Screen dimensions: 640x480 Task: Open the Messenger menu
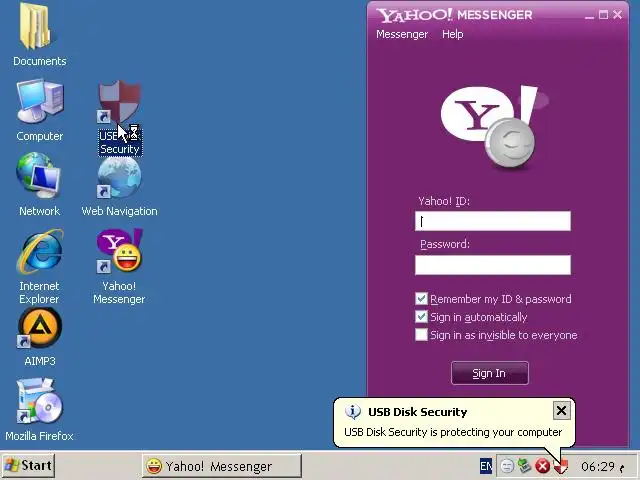pos(402,34)
